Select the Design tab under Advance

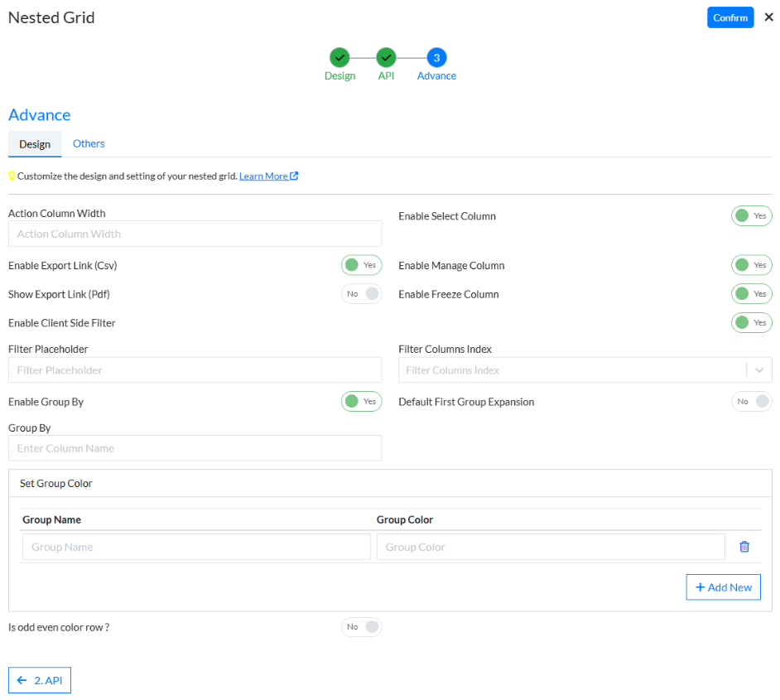click(35, 144)
